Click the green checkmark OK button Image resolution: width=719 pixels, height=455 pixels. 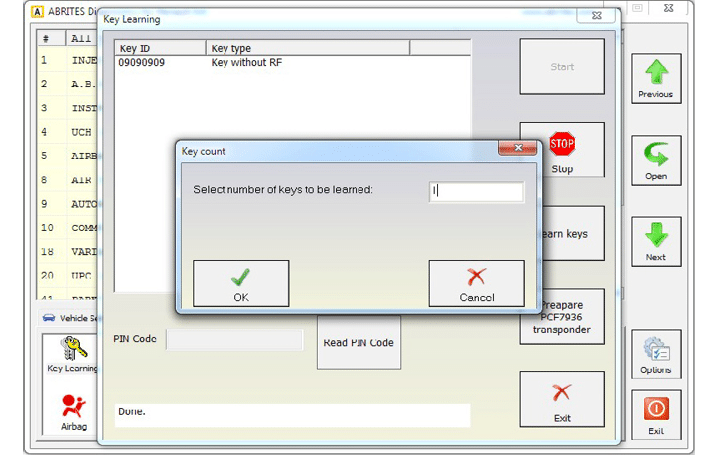[241, 283]
